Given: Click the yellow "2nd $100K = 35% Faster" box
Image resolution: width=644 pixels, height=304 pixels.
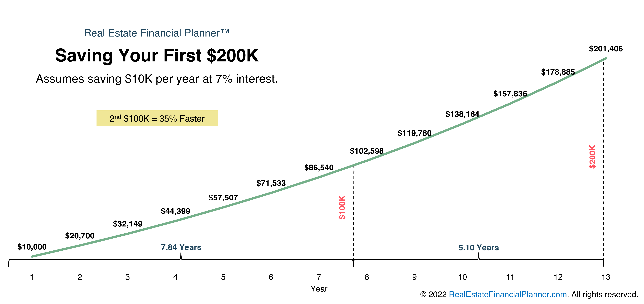Looking at the screenshot, I should (157, 119).
